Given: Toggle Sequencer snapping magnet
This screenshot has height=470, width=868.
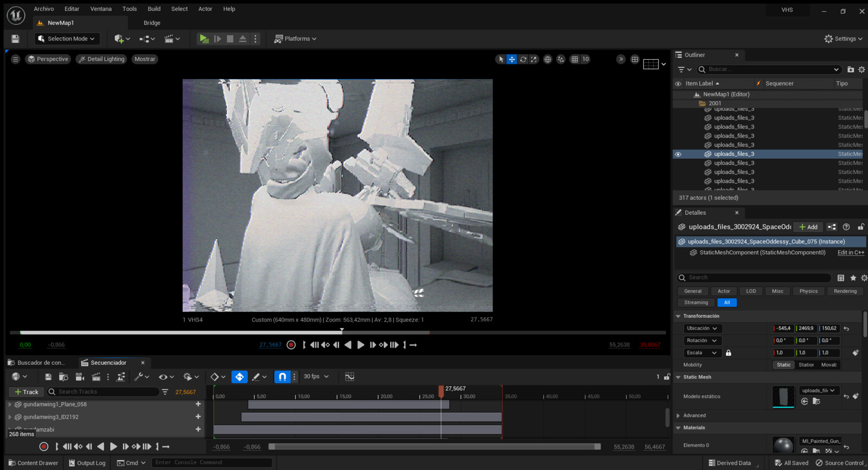Looking at the screenshot, I should click(282, 377).
